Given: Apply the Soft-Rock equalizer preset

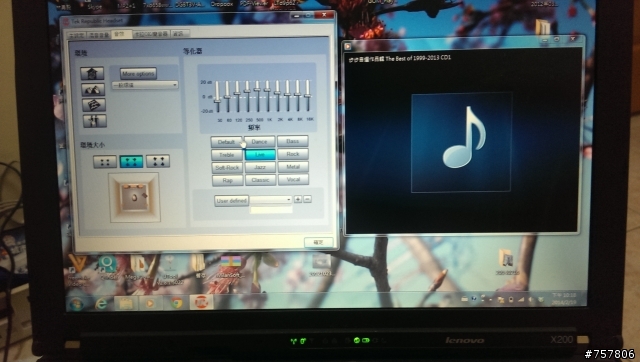Looking at the screenshot, I should pos(227,168).
